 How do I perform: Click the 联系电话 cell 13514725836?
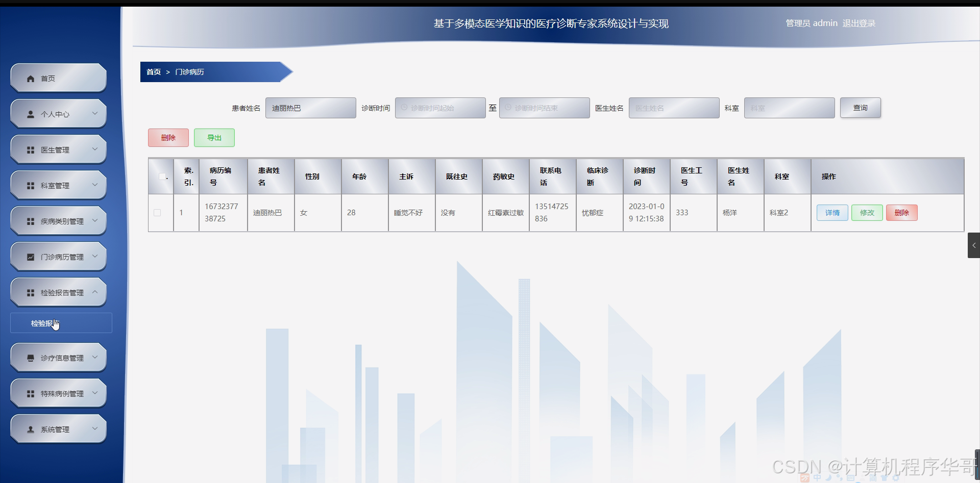[552, 213]
